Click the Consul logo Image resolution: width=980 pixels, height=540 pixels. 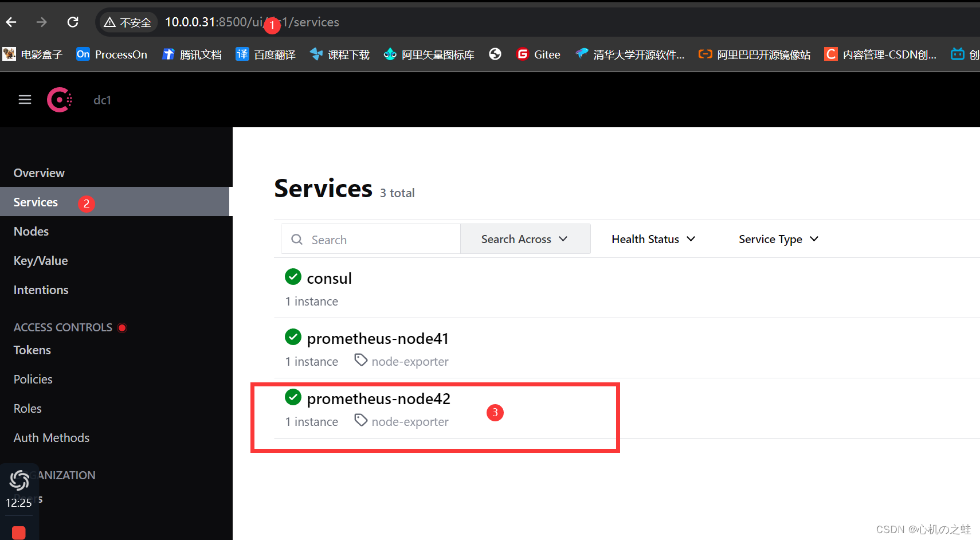point(60,100)
